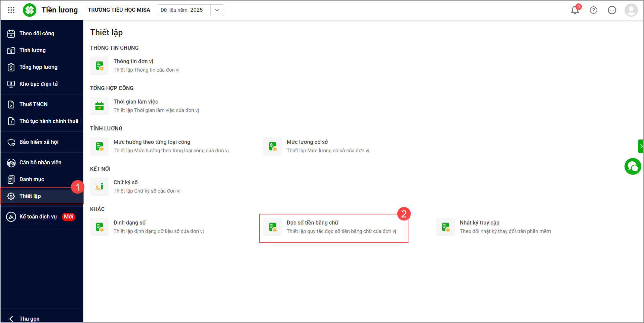Open the notifications bell icon

pos(575,10)
